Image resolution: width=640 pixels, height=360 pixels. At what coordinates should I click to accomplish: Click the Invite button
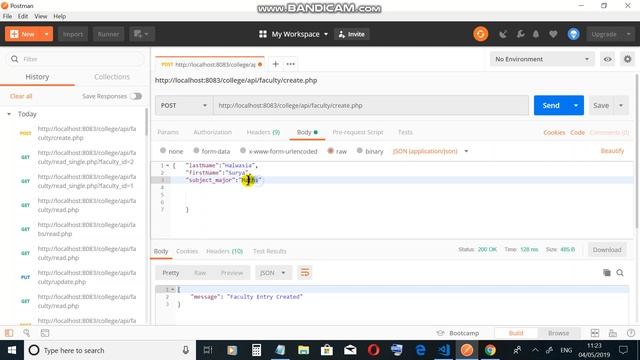[351, 34]
